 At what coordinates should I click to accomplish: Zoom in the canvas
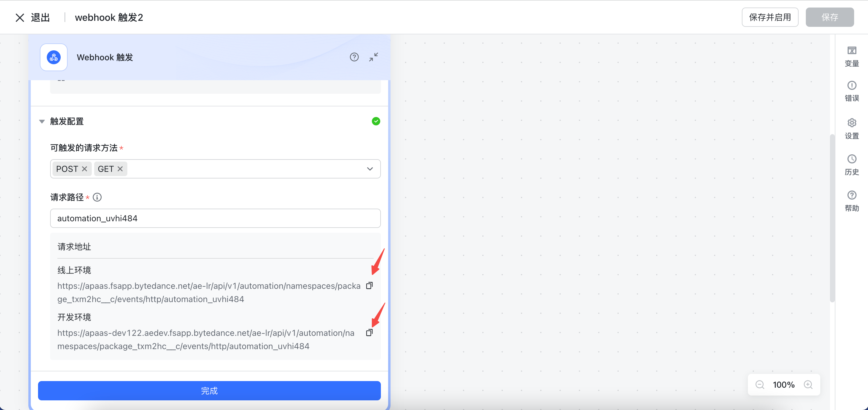coord(808,384)
